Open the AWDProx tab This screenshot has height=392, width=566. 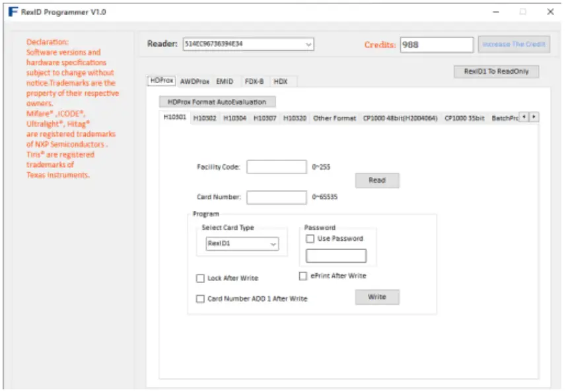coord(195,81)
